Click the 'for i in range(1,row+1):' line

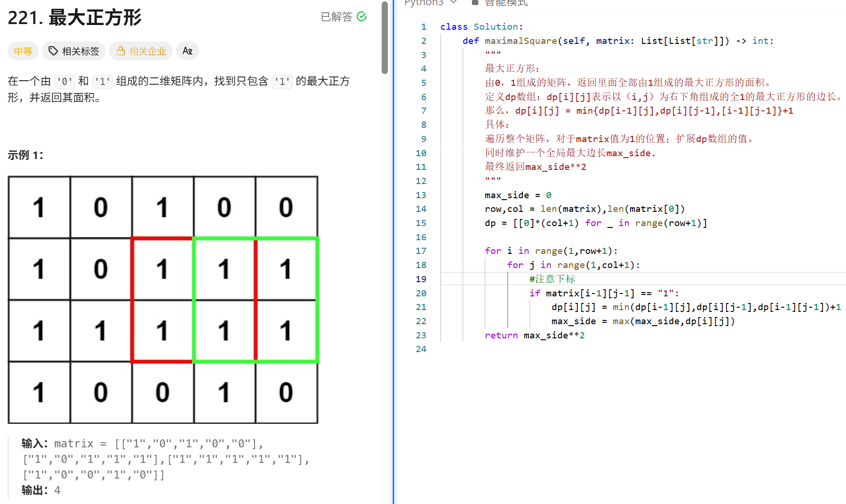click(x=551, y=251)
